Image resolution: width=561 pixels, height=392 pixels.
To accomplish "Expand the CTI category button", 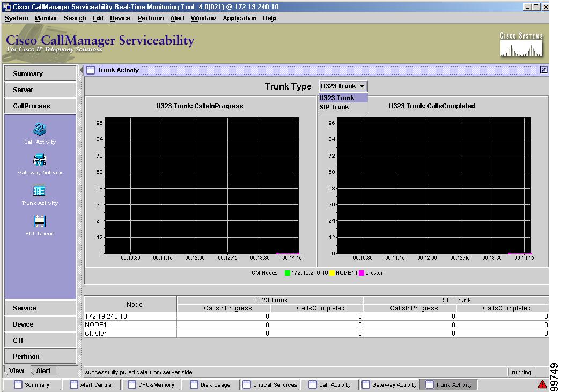I will (40, 340).
